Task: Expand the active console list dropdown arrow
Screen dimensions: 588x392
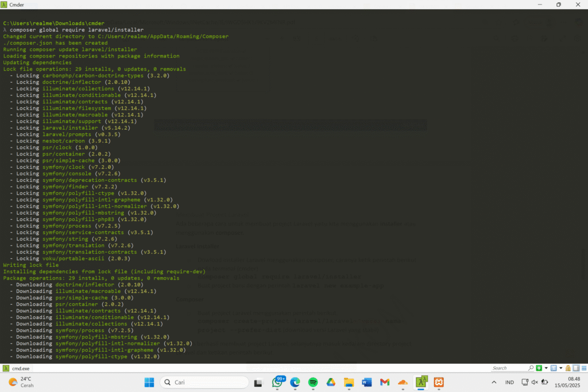Action: tap(560, 368)
